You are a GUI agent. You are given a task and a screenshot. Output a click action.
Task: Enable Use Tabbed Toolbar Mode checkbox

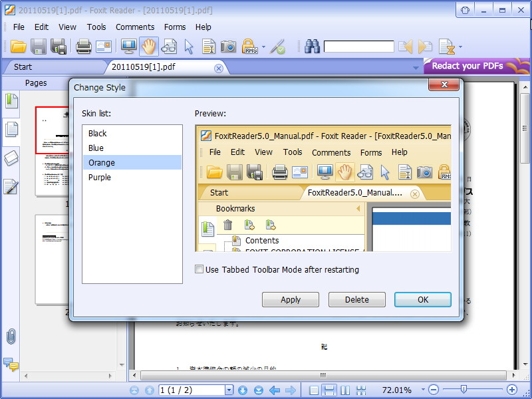pyautogui.click(x=199, y=269)
